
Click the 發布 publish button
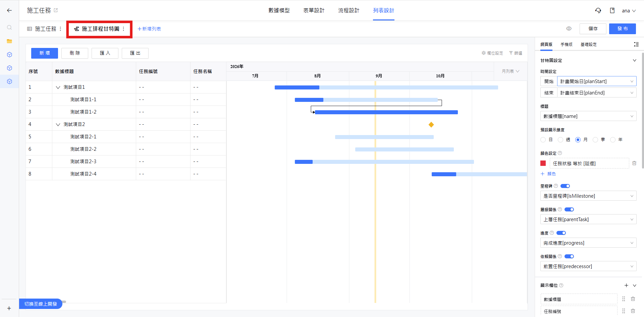[623, 28]
